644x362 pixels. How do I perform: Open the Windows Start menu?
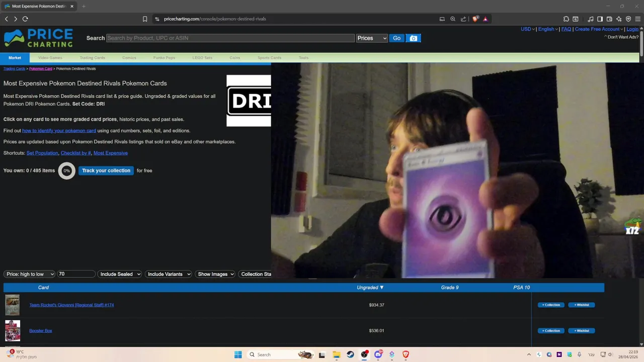(x=238, y=354)
